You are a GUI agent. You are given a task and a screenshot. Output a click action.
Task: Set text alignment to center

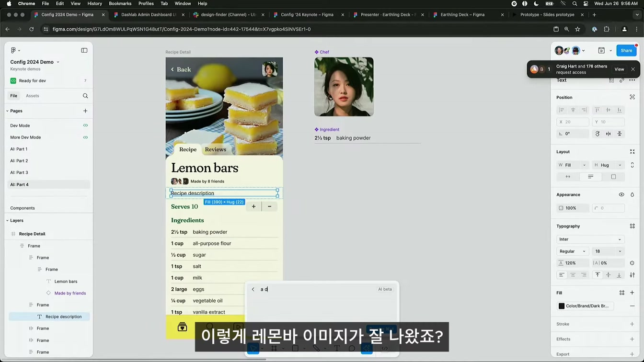coord(573,275)
